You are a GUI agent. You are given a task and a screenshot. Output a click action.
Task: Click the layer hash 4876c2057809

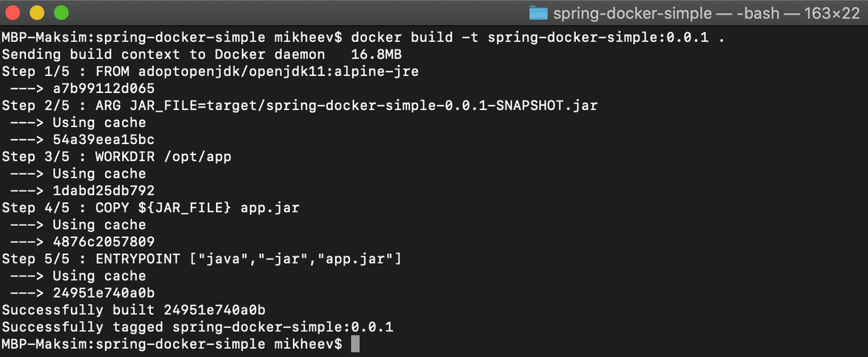[x=104, y=242]
